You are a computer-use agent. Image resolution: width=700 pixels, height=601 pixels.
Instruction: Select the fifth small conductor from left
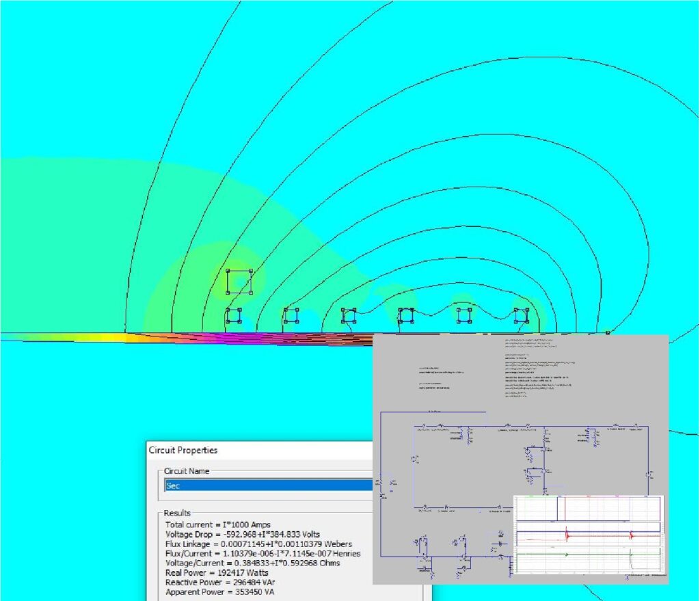(x=464, y=315)
